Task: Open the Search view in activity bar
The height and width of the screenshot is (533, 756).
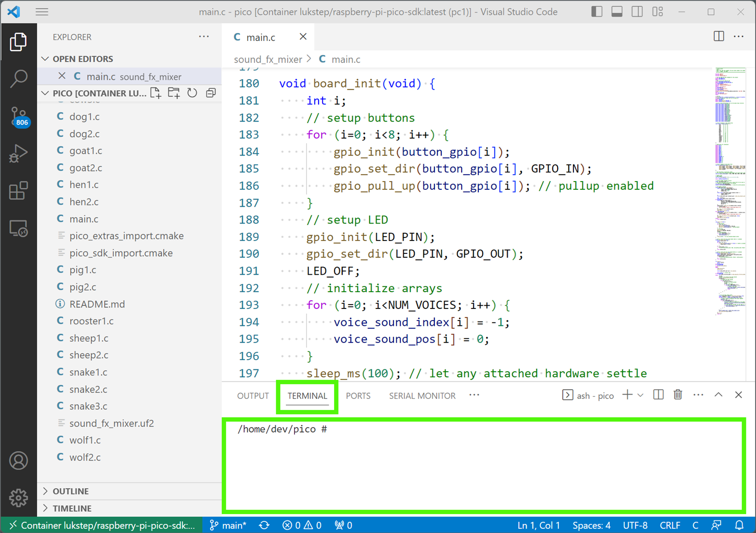Action: tap(18, 79)
